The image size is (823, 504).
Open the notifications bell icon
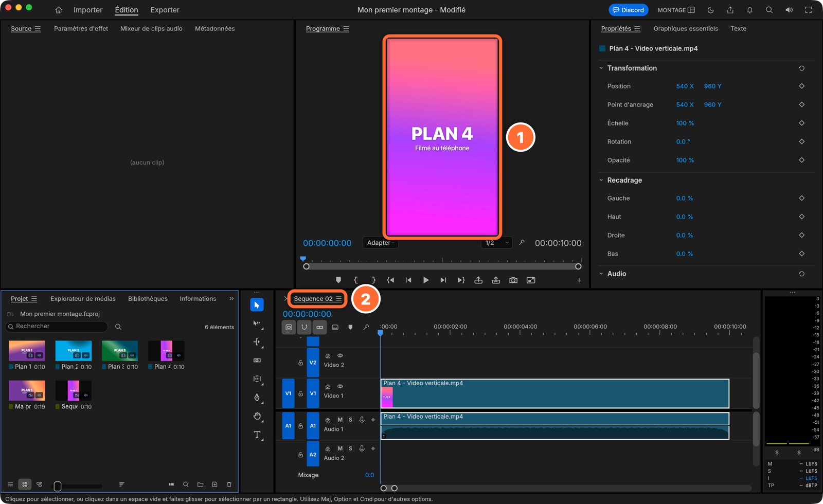pos(750,10)
